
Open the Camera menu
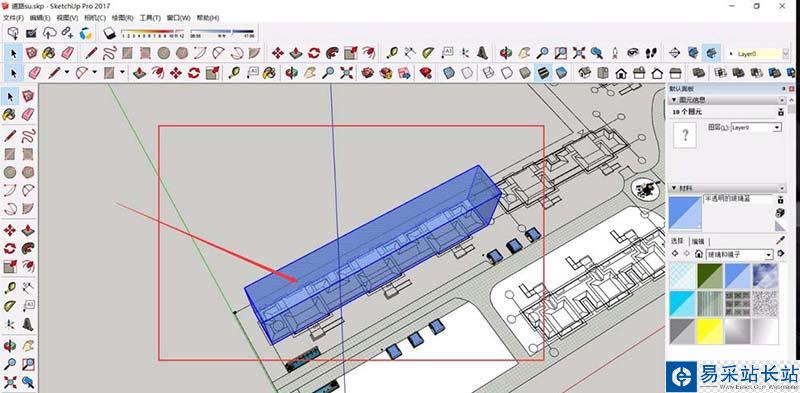94,18
